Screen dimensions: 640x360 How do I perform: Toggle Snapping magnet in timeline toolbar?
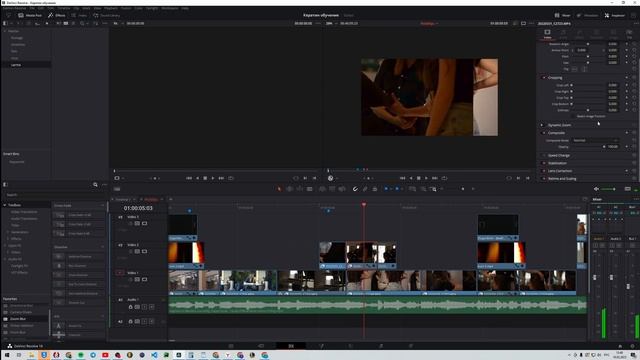click(x=355, y=189)
